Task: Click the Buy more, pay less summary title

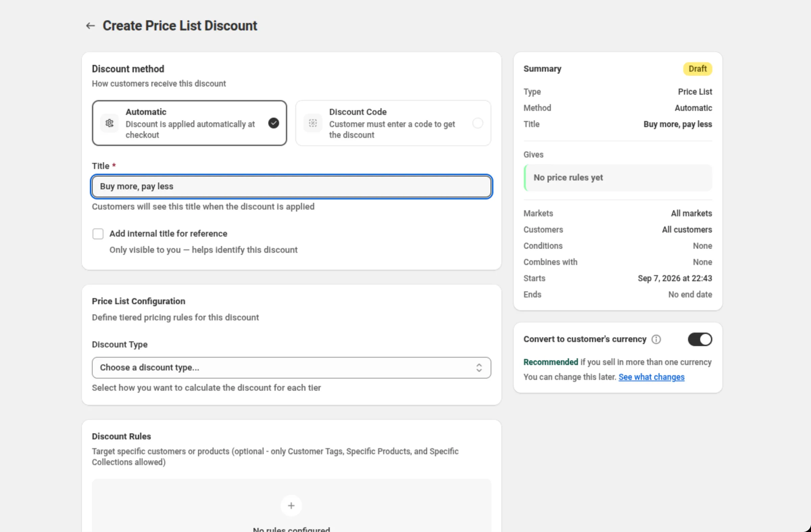Action: 678,124
